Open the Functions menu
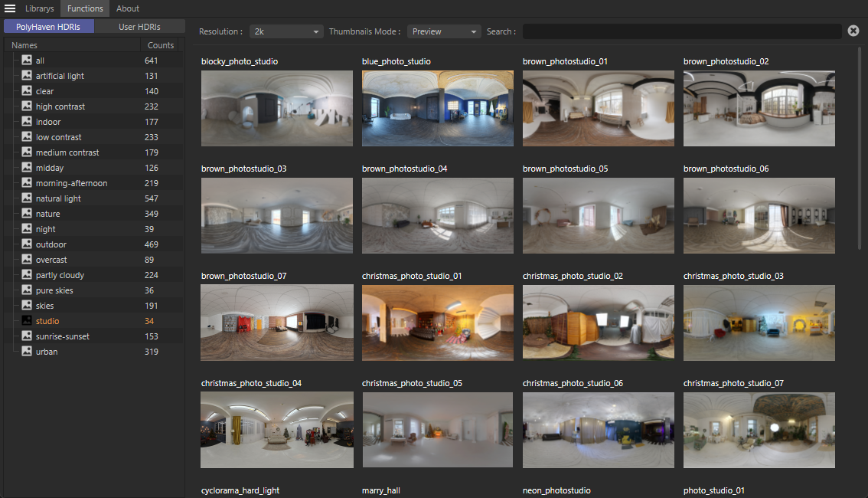 pyautogui.click(x=85, y=8)
